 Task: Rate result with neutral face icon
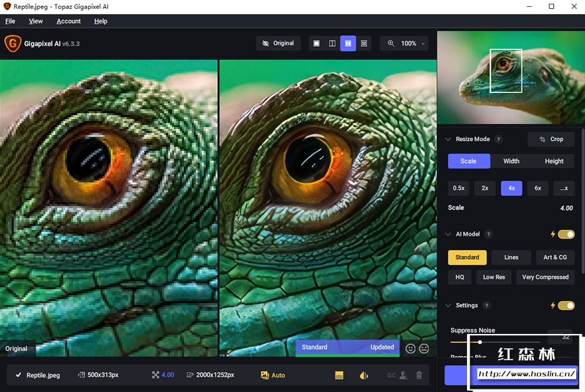[x=424, y=348]
